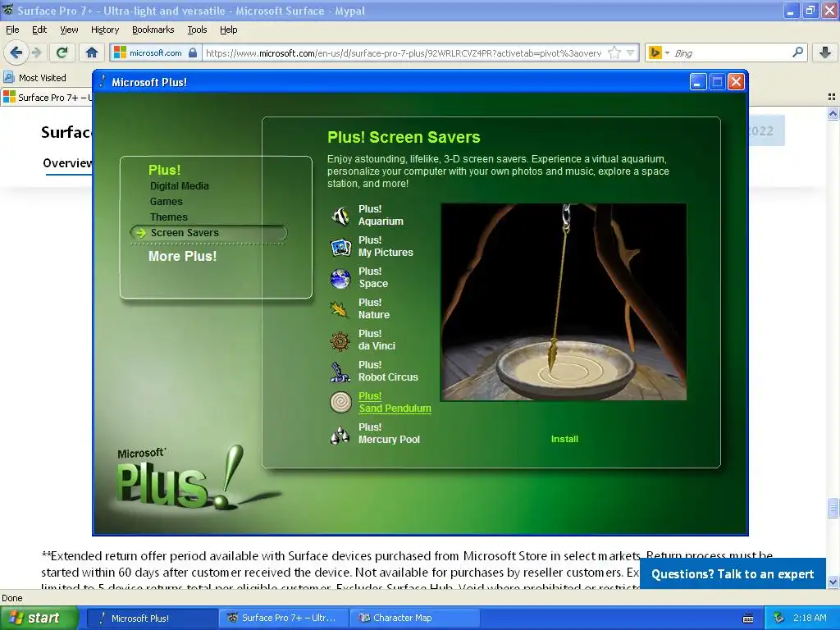Click Questions? Talk to an expert button

(x=733, y=573)
